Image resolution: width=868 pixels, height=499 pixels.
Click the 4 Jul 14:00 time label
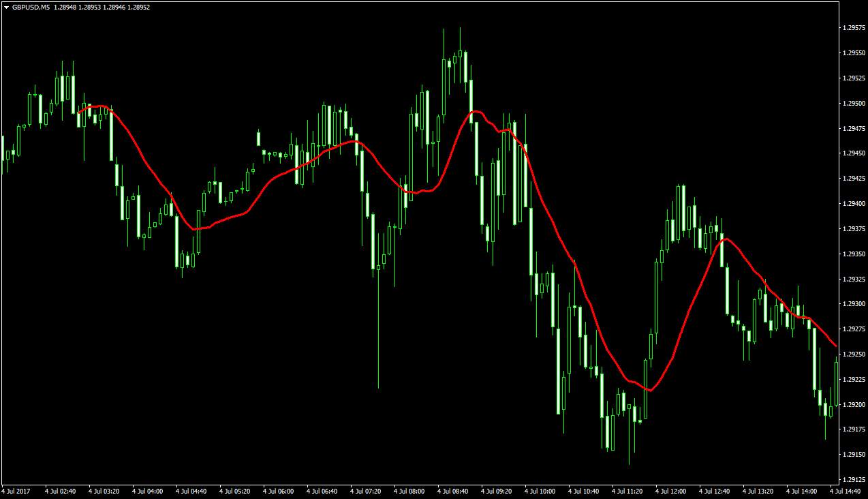pyautogui.click(x=802, y=491)
